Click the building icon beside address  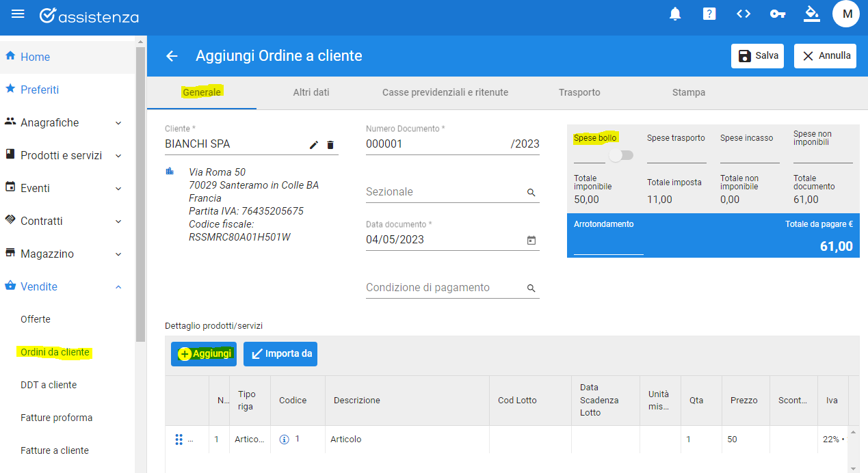click(170, 171)
